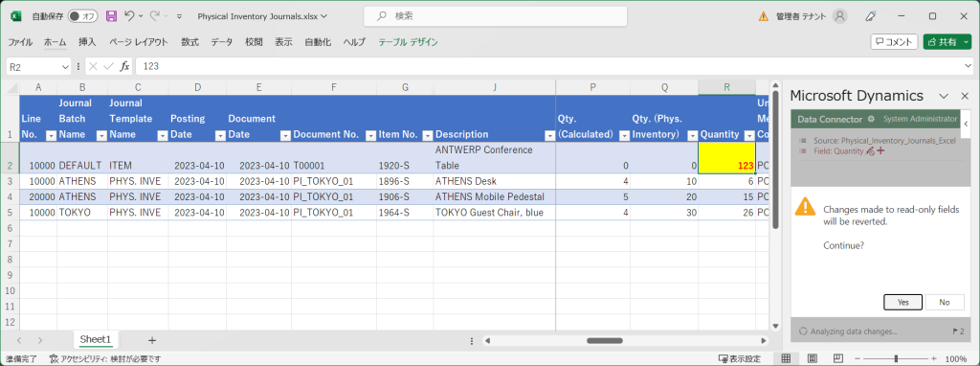
Task: Switch to the 校閲 tab
Action: [254, 42]
